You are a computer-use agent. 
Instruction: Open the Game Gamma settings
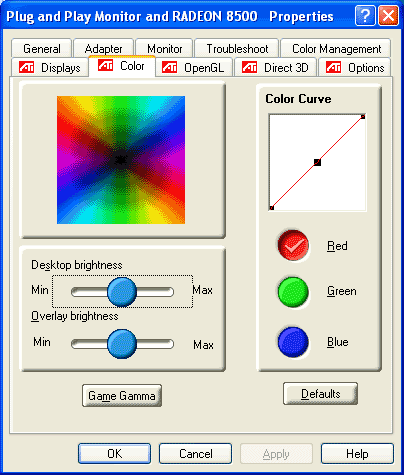point(122,396)
